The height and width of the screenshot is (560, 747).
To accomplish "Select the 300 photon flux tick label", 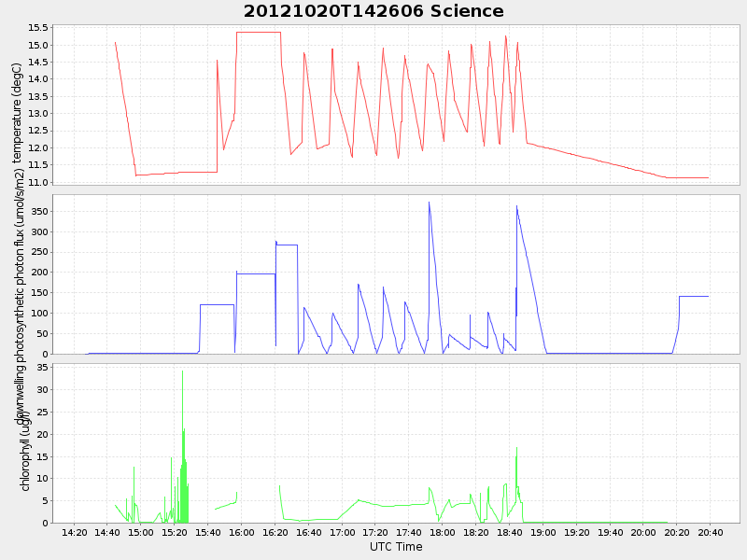I will 40,231.
